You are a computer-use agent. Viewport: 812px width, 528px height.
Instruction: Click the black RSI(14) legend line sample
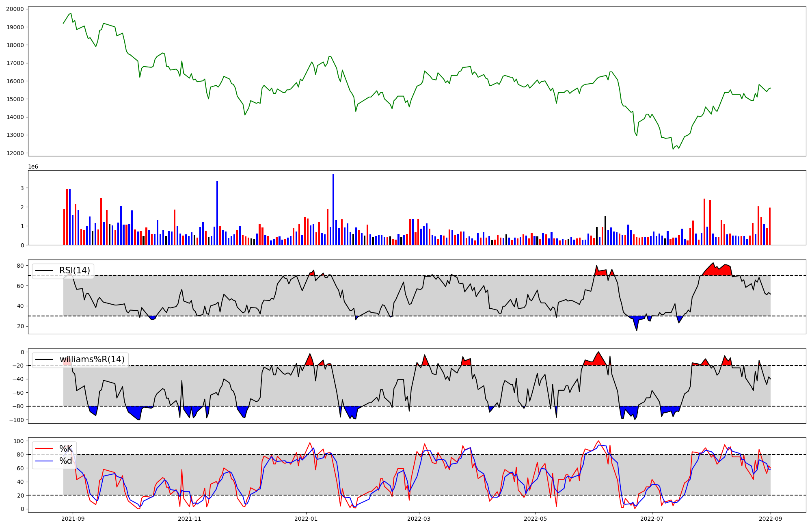(x=44, y=270)
